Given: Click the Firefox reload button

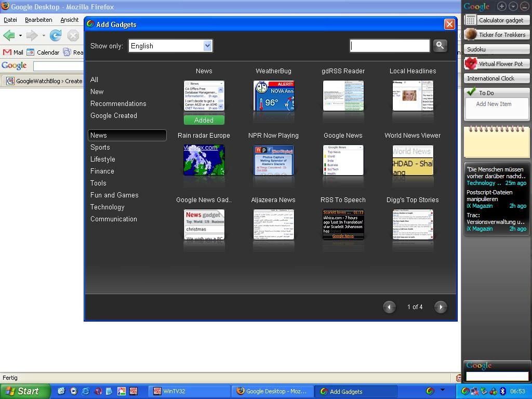Looking at the screenshot, I should [x=56, y=35].
